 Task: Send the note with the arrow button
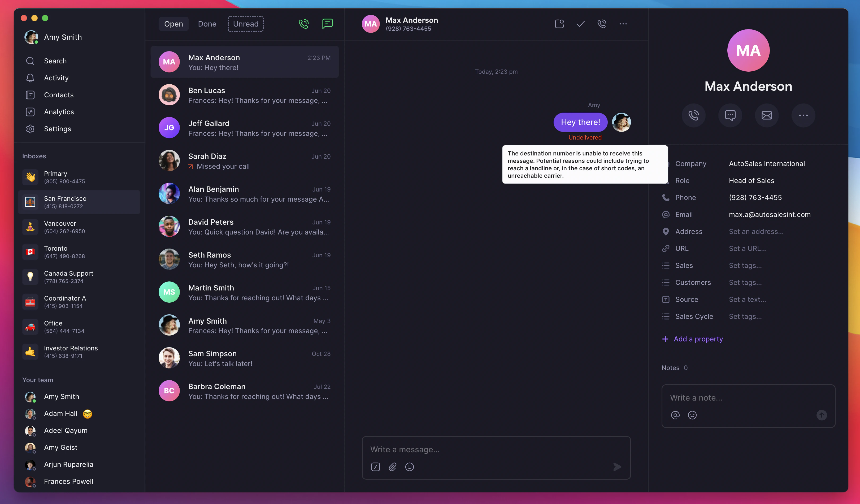coord(822,415)
